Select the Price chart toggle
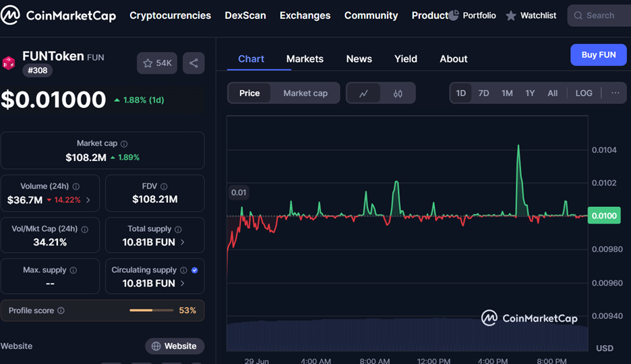Screen dimensions: 631x364 (249, 93)
